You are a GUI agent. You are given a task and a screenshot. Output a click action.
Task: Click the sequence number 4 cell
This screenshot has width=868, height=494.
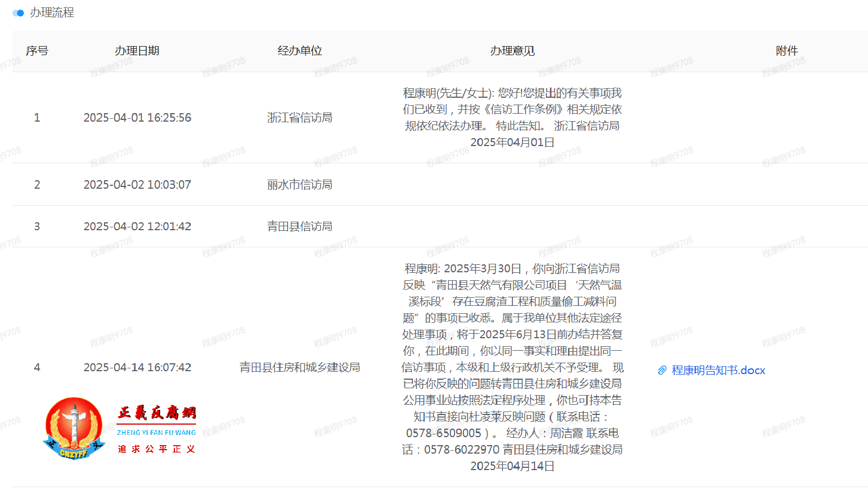click(x=37, y=367)
